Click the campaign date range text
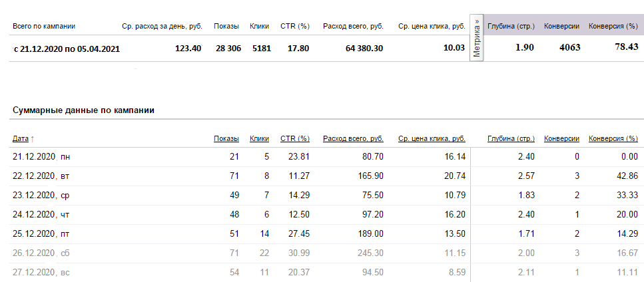 click(x=67, y=49)
